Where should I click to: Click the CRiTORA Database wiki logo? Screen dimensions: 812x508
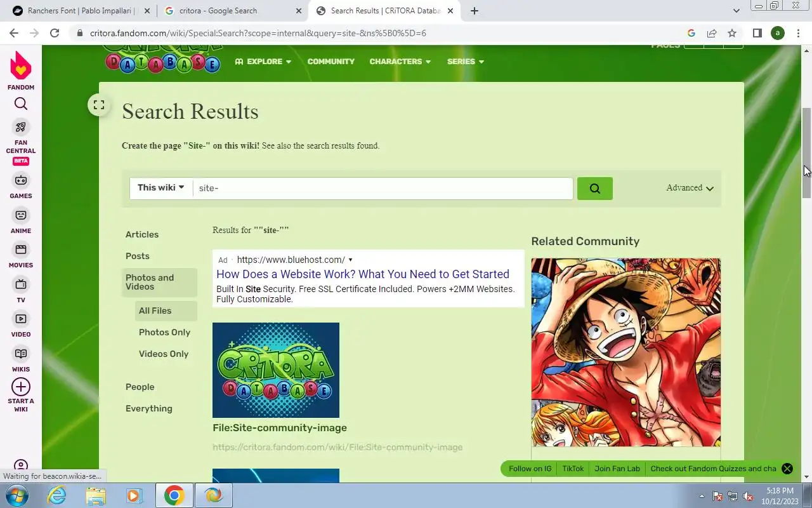(163, 58)
